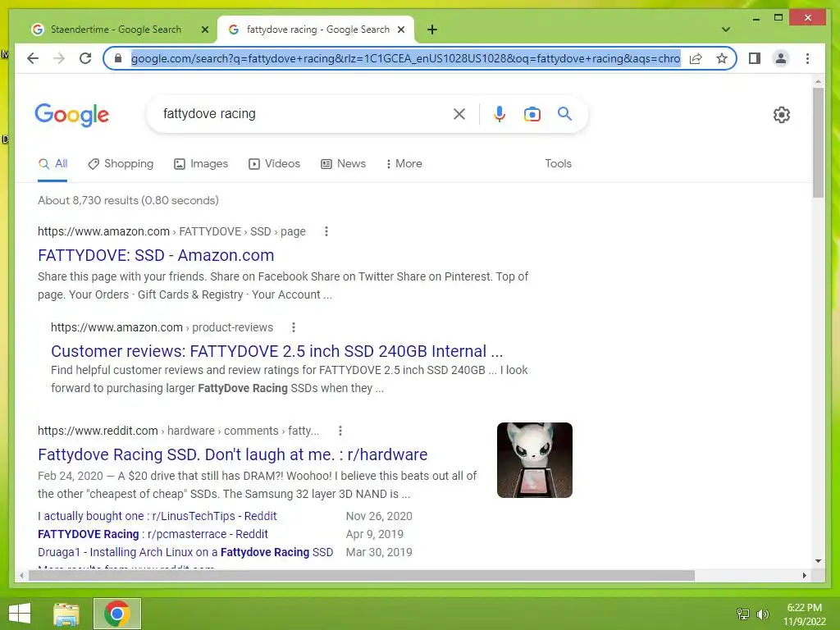Select the fattydove racing Google Search tab
This screenshot has height=630, width=840.
[x=316, y=30]
